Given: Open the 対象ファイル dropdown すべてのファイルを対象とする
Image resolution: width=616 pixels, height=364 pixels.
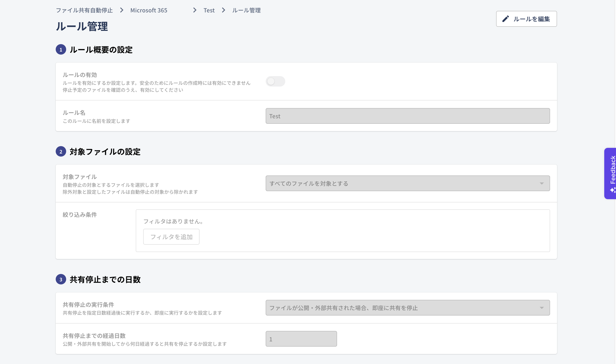Looking at the screenshot, I should click(408, 183).
